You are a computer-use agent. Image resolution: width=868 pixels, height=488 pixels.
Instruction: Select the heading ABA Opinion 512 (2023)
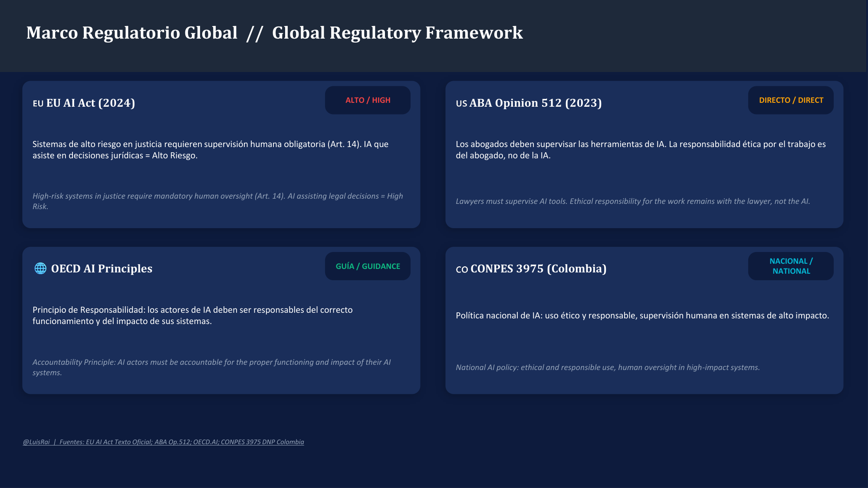coord(529,103)
